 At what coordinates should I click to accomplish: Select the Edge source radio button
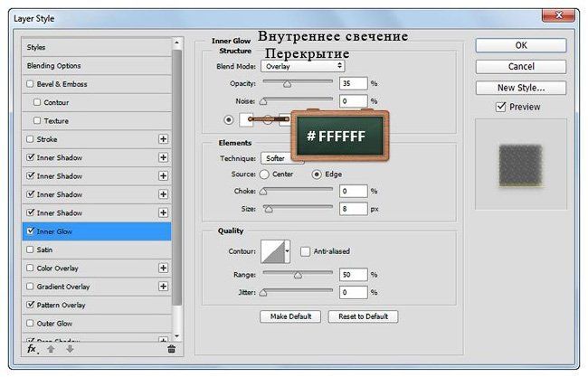click(x=317, y=174)
